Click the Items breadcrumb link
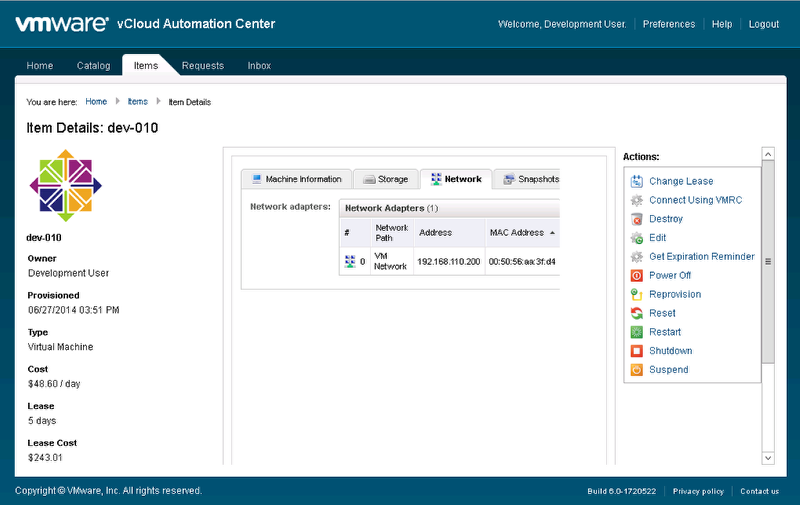This screenshot has height=505, width=800. click(138, 102)
